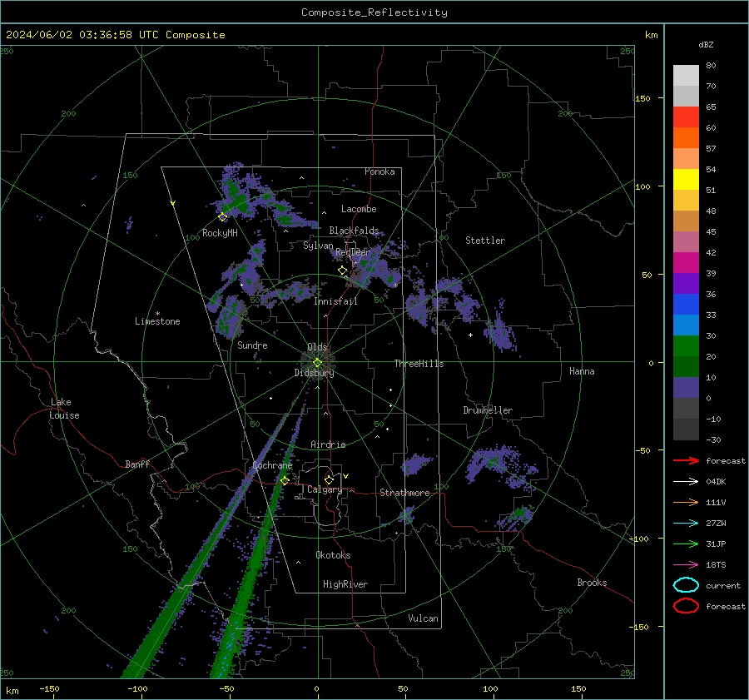The image size is (749, 700).
Task: Click the km unit label at top right
Action: (x=651, y=35)
